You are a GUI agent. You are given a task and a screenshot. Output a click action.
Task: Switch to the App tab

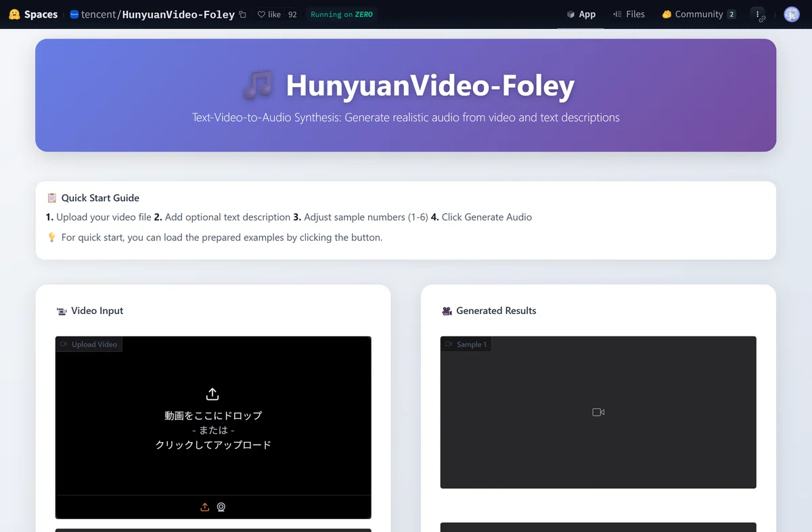point(581,14)
